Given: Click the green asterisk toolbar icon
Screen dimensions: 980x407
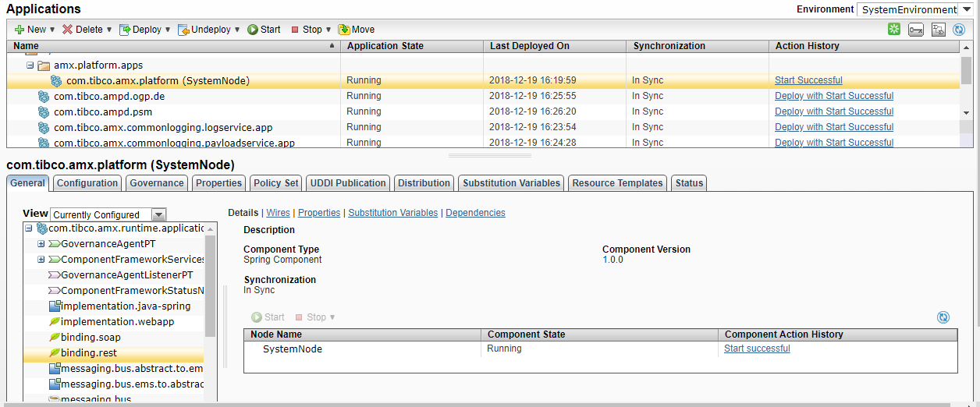Looking at the screenshot, I should [894, 30].
